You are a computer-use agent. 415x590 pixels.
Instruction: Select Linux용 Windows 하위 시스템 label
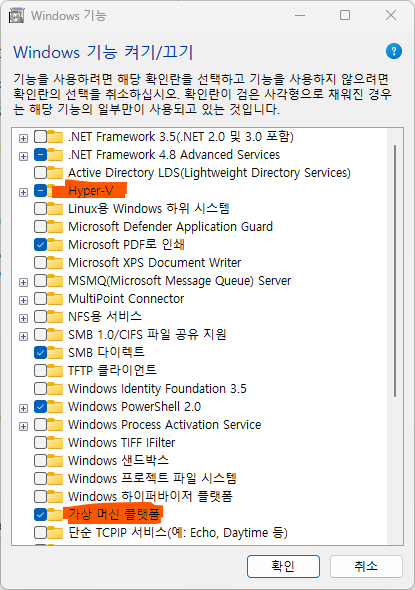(149, 208)
